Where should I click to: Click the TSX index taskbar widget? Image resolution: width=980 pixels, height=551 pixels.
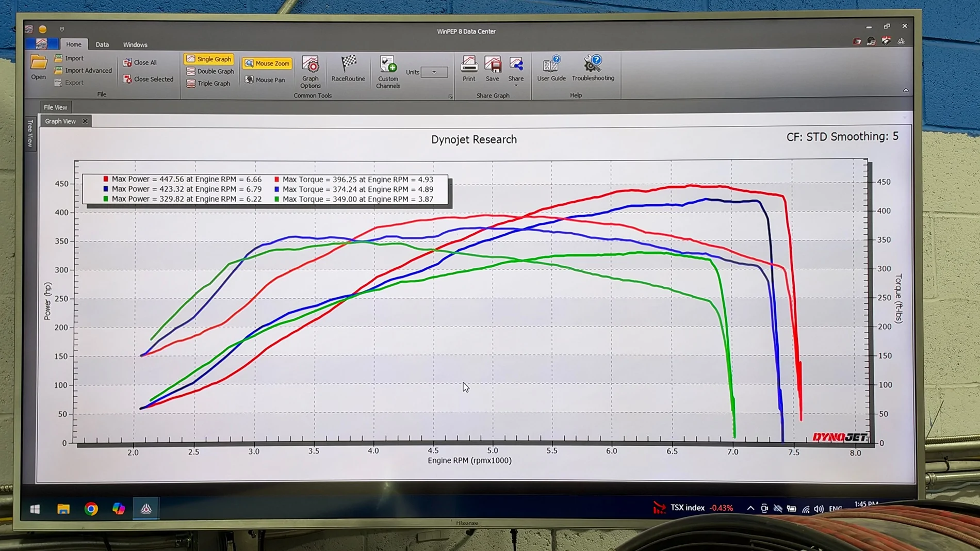693,508
